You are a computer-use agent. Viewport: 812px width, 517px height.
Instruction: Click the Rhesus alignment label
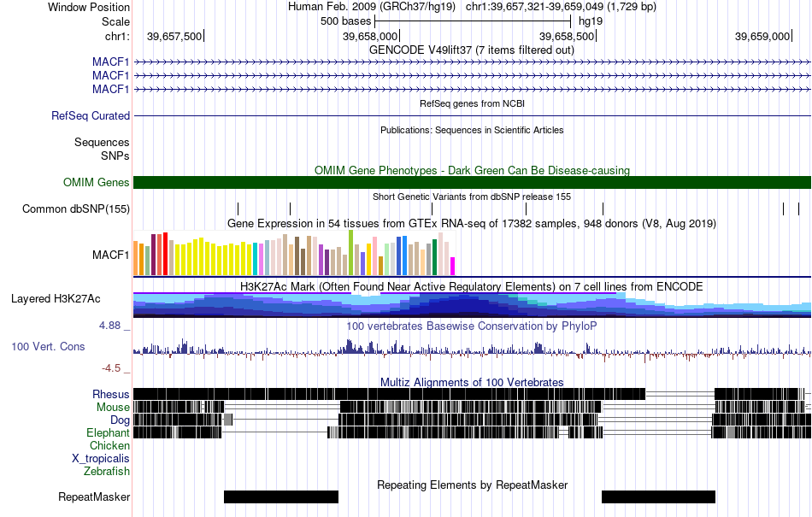point(111,395)
